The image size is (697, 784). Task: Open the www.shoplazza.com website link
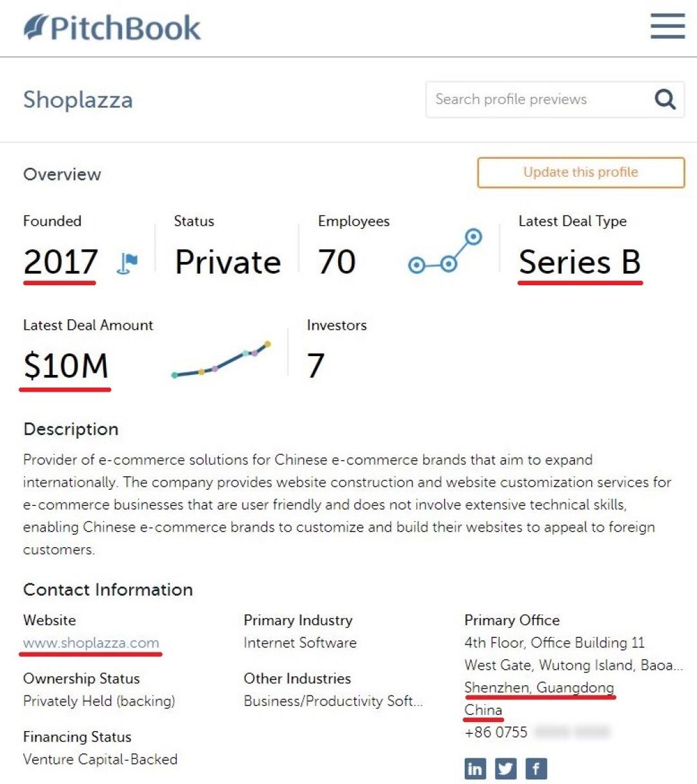91,643
